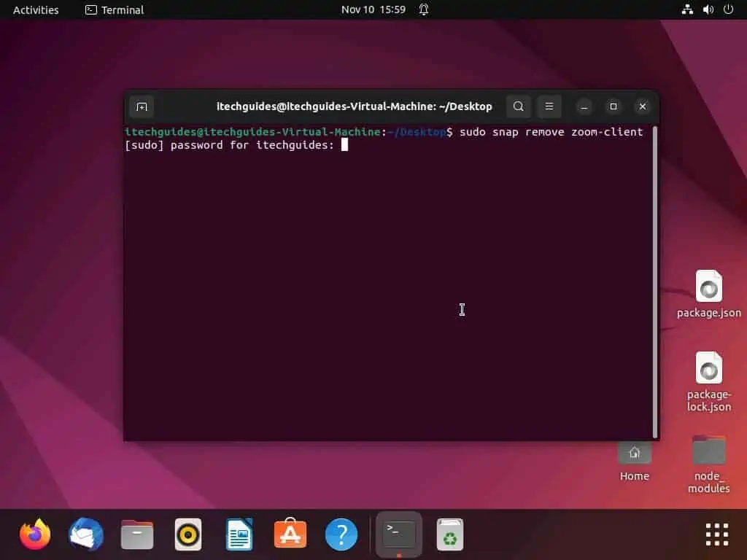The image size is (747, 560).
Task: Open the Files manager from the dock
Action: click(136, 534)
